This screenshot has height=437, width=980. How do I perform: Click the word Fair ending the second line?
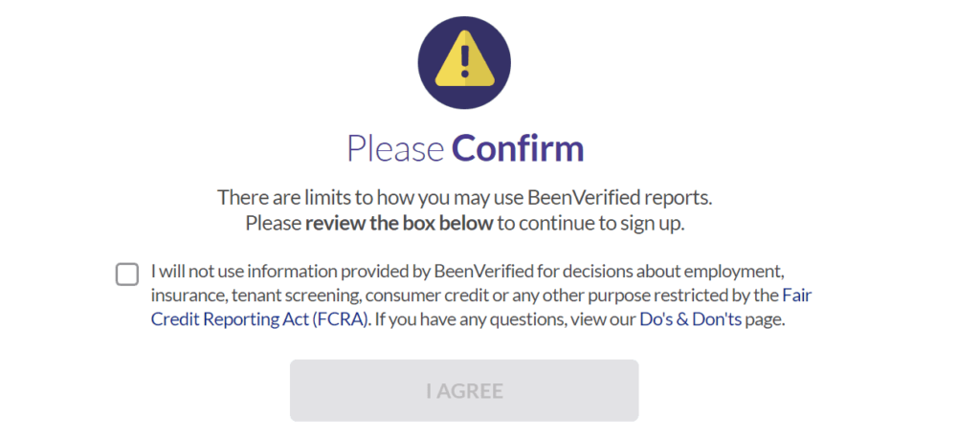pyautogui.click(x=797, y=295)
